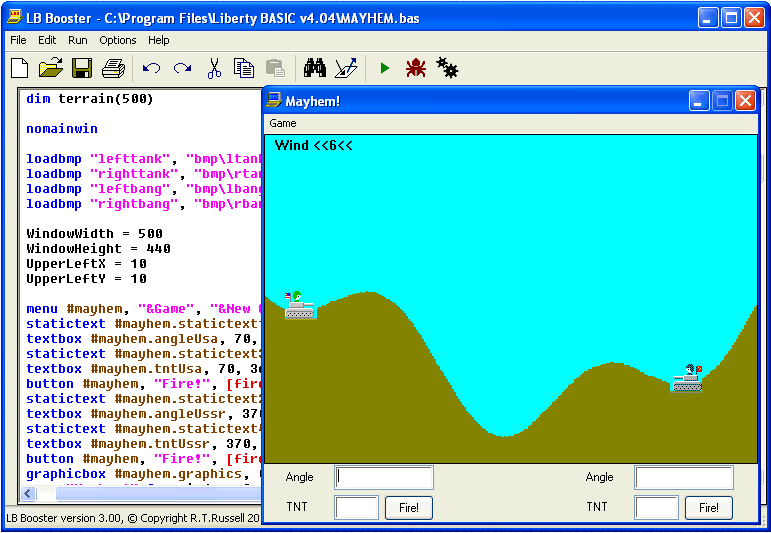Start debugging with the red bug icon
This screenshot has height=533, width=771.
pyautogui.click(x=415, y=68)
